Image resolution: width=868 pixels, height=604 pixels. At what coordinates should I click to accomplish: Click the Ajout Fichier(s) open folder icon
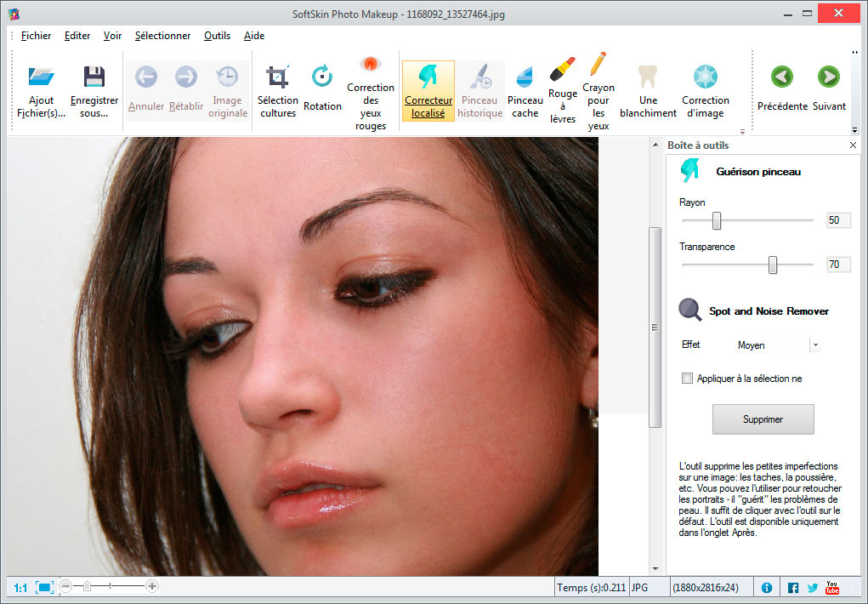[41, 77]
